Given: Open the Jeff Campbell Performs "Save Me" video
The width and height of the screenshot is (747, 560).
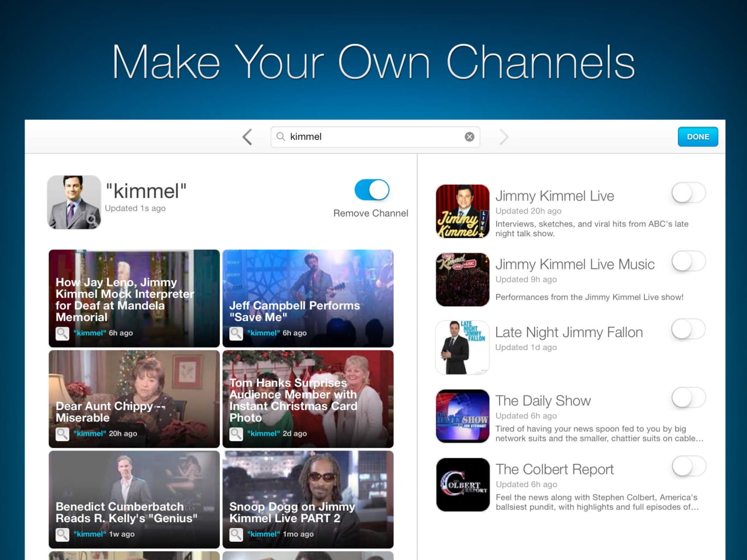Looking at the screenshot, I should (308, 298).
